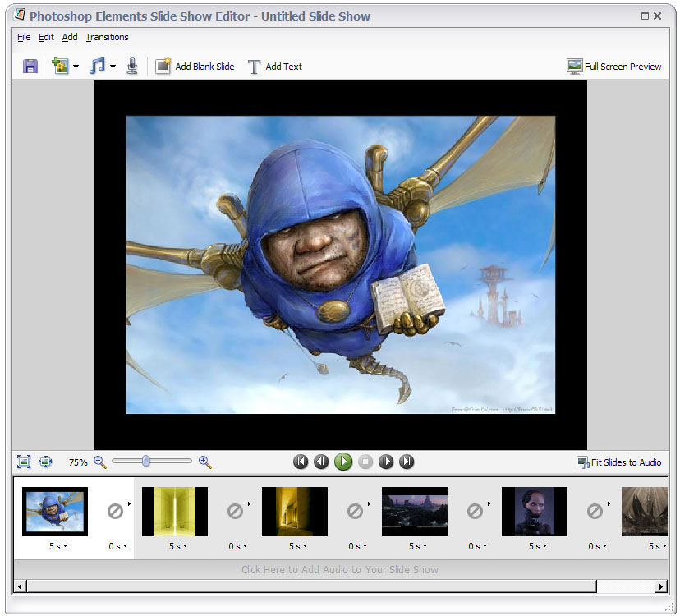Click the Add Text T icon
Screen dimensions: 680x616
tap(254, 67)
